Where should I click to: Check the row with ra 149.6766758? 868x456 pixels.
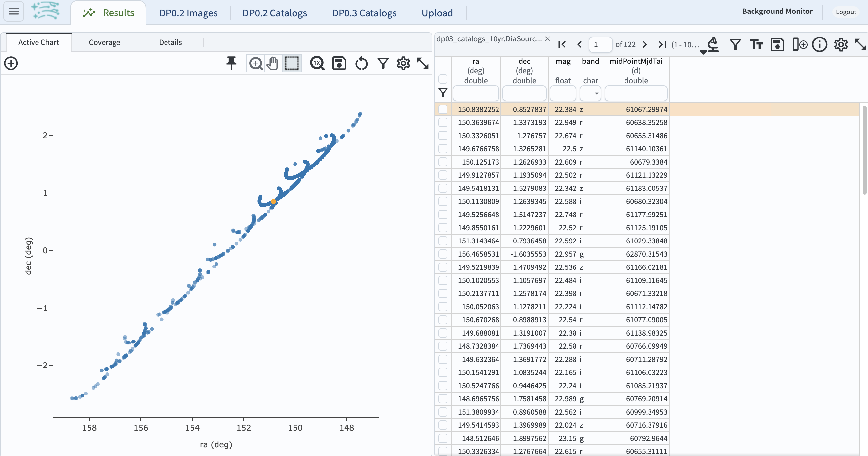point(443,149)
